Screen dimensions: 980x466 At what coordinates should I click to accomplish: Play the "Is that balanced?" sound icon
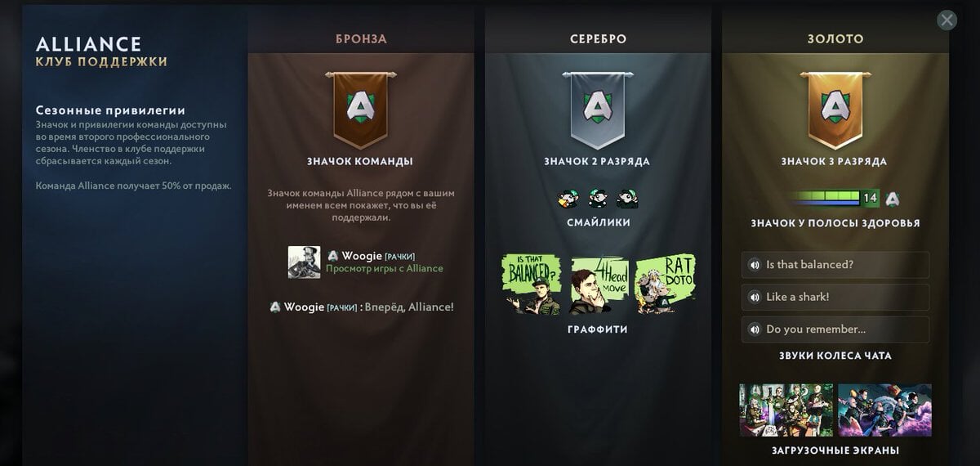pos(755,265)
